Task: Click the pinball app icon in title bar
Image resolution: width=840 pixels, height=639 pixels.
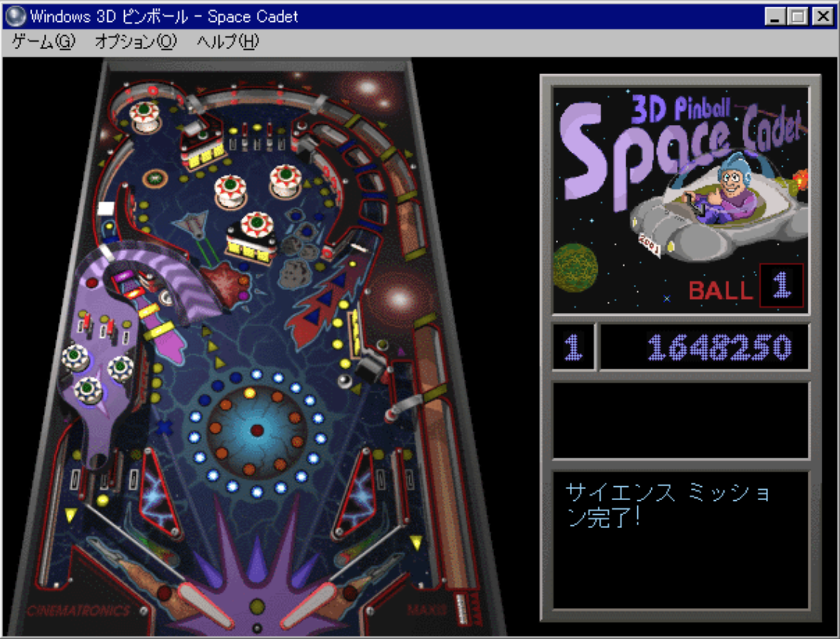Action: click(15, 16)
